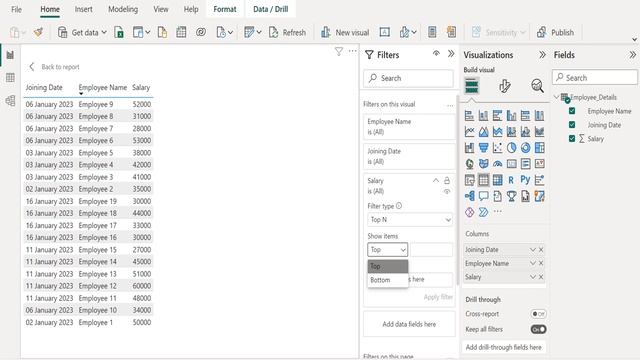Select the matrix visual icon
Image resolution: width=640 pixels, height=360 pixels.
click(498, 180)
